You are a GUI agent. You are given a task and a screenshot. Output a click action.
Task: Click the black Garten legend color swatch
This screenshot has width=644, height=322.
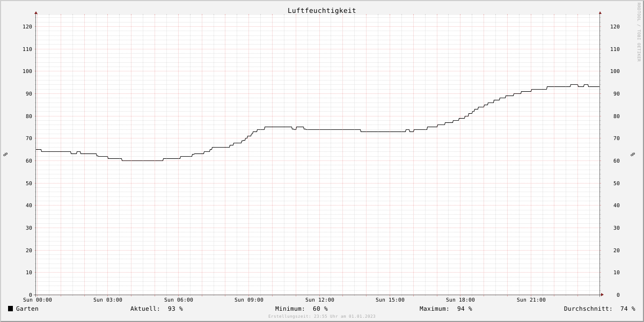tap(10, 309)
